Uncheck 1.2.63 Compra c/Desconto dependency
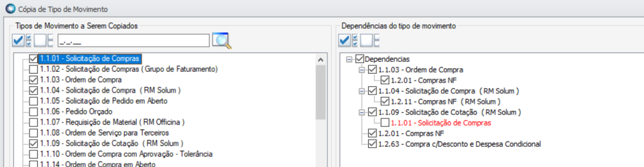 pos(372,144)
